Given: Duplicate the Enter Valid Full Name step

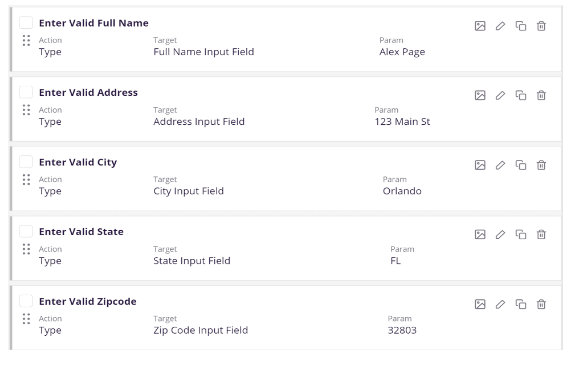Looking at the screenshot, I should [521, 26].
